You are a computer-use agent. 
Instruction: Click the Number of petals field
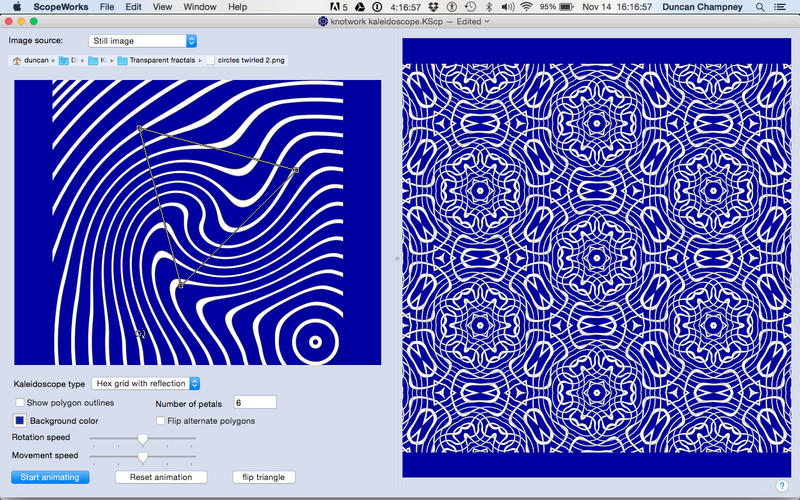[254, 402]
